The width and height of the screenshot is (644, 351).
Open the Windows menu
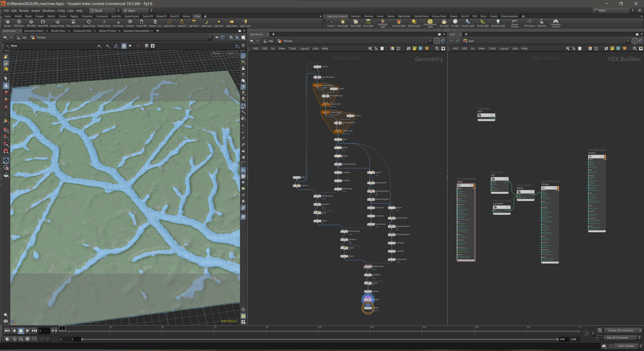[49, 11]
